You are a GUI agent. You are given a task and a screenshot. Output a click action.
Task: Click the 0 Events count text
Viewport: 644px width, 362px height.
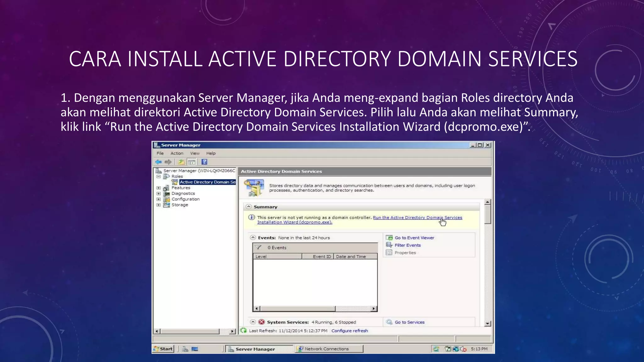(277, 248)
